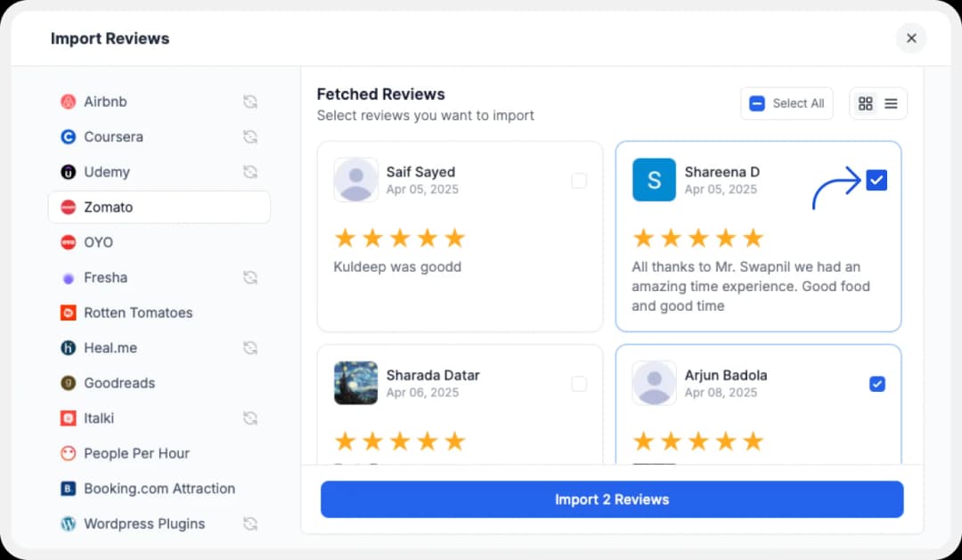The image size is (962, 560).
Task: Click the sync icon next to Wordpress Plugins
Action: 250,523
